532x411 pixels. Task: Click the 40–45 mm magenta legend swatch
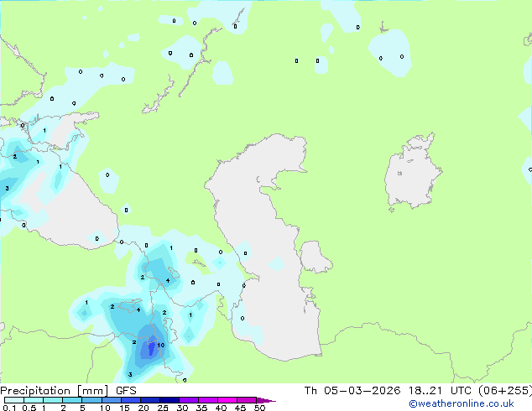(x=227, y=400)
